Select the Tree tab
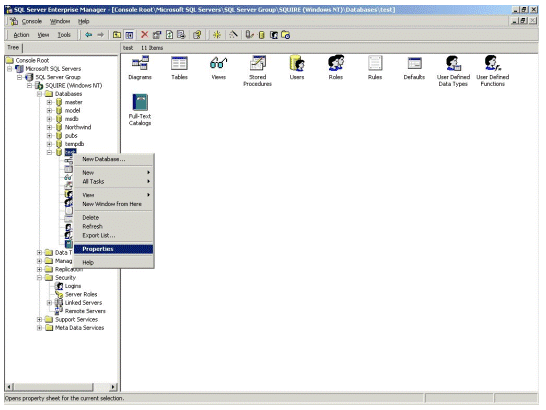This screenshot has height=410, width=546. (x=13, y=48)
